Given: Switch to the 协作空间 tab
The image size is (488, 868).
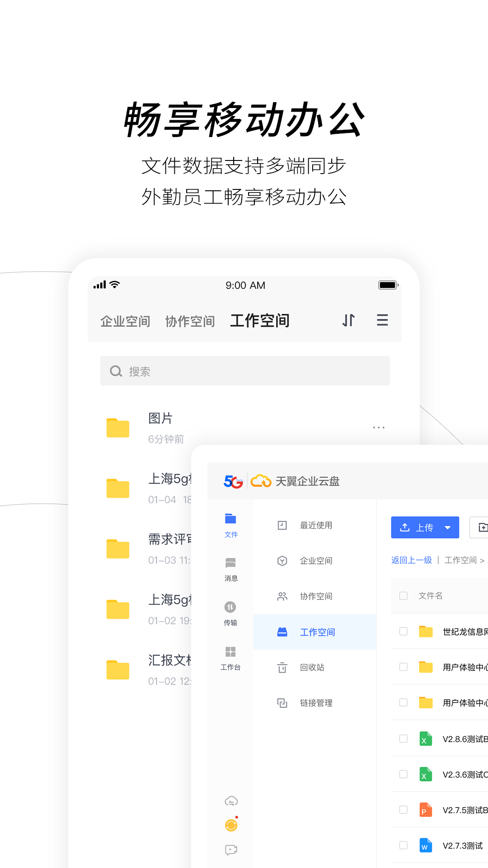Looking at the screenshot, I should coord(190,321).
